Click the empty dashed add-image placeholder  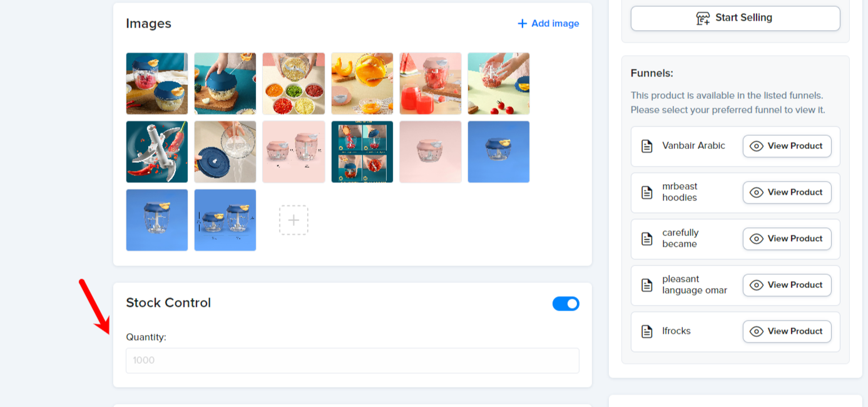(x=294, y=220)
